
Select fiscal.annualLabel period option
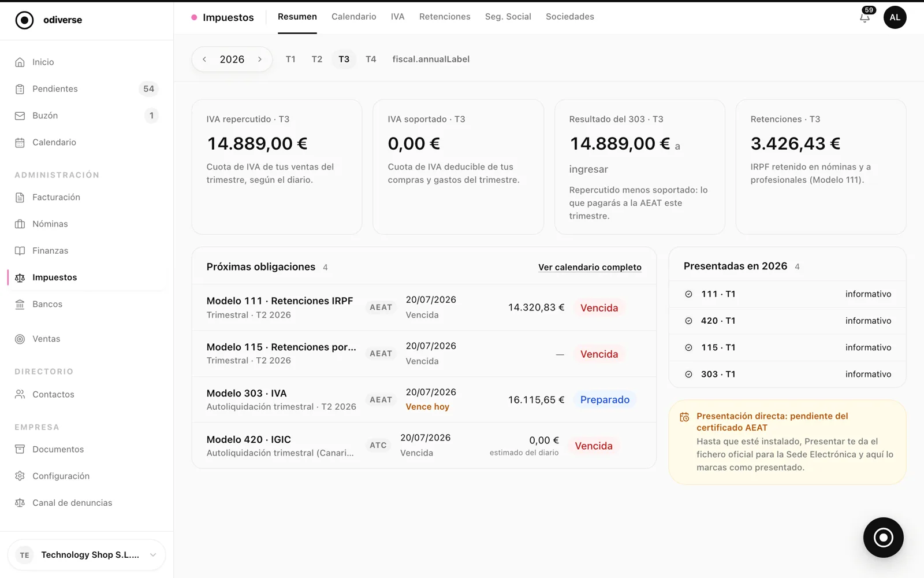[x=431, y=59]
